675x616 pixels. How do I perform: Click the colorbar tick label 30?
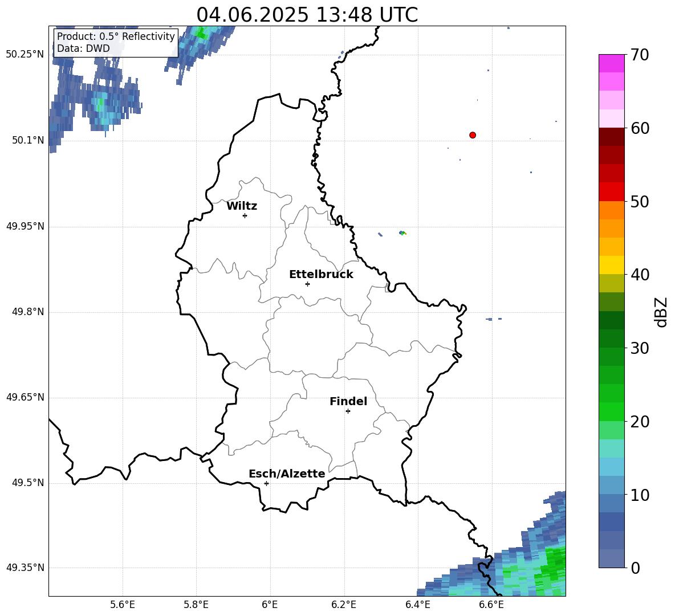(640, 348)
